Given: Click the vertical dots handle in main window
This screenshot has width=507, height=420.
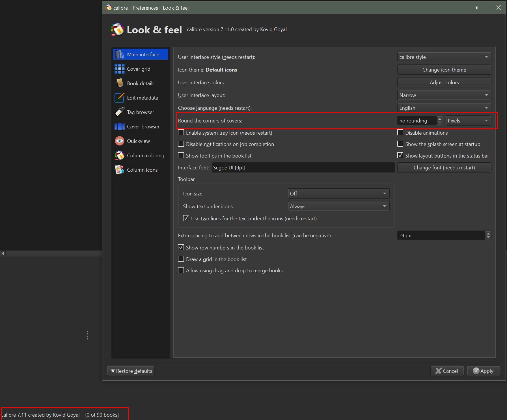Looking at the screenshot, I should tap(87, 335).
